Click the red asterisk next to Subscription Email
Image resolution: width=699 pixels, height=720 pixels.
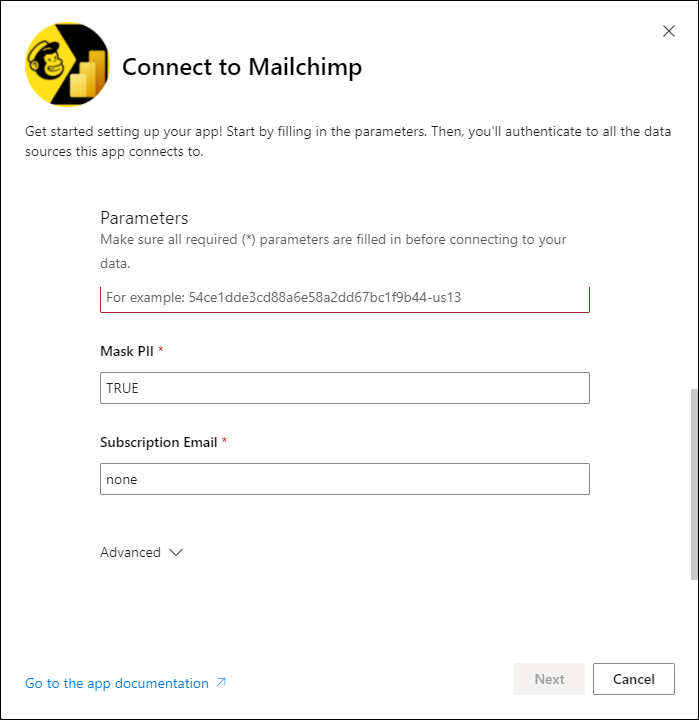[225, 441]
